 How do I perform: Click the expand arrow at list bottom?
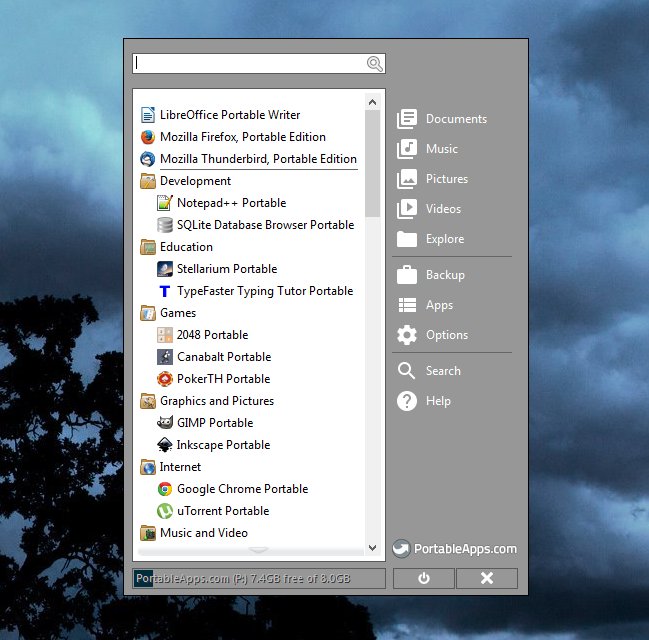(258, 550)
